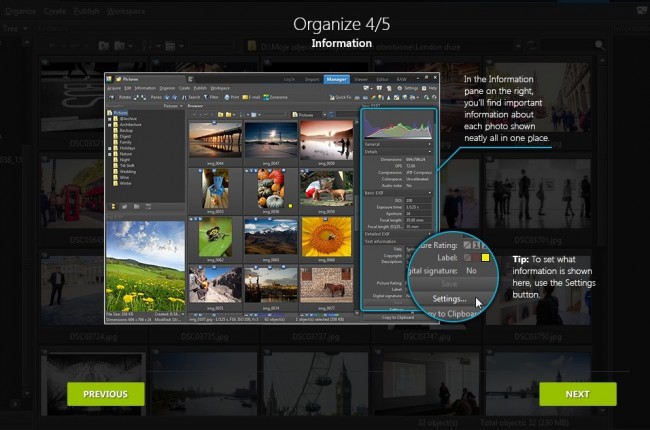Select the horse thumbnail img_0077
Viewport: 650px width, 430px height.
pos(326,285)
